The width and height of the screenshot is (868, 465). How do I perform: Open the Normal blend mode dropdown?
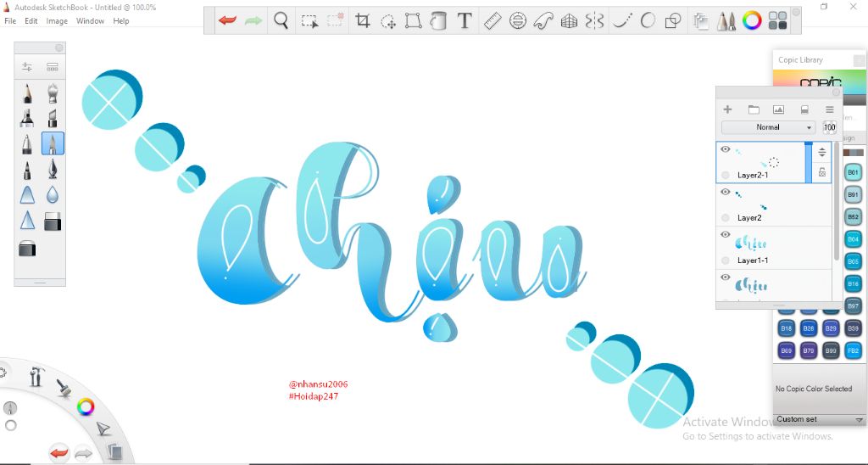tap(768, 127)
